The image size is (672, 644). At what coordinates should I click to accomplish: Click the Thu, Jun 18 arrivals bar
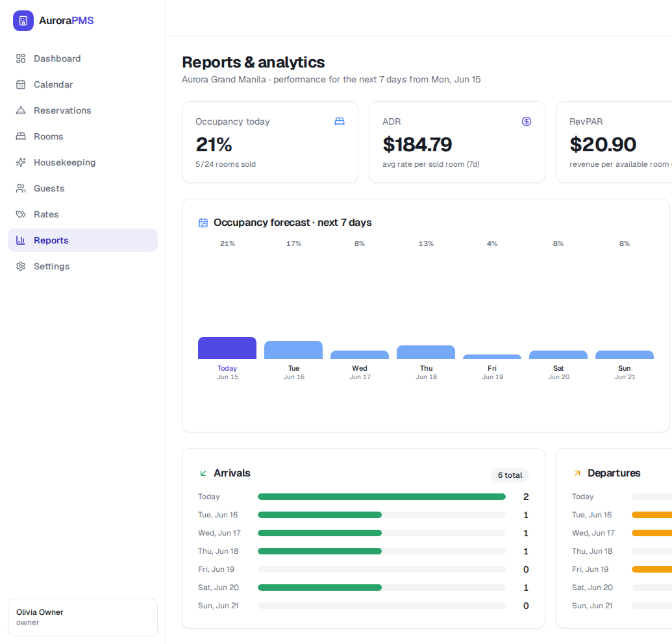381,551
